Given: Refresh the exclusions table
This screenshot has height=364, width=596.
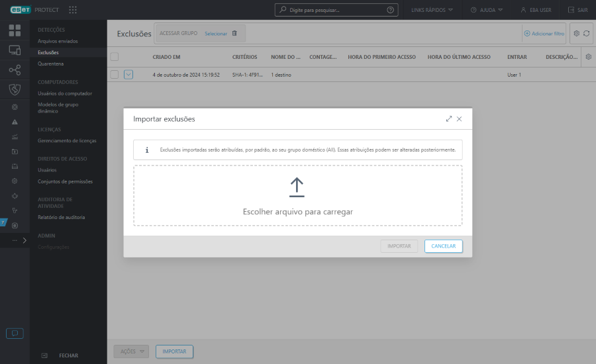Looking at the screenshot, I should 587,33.
